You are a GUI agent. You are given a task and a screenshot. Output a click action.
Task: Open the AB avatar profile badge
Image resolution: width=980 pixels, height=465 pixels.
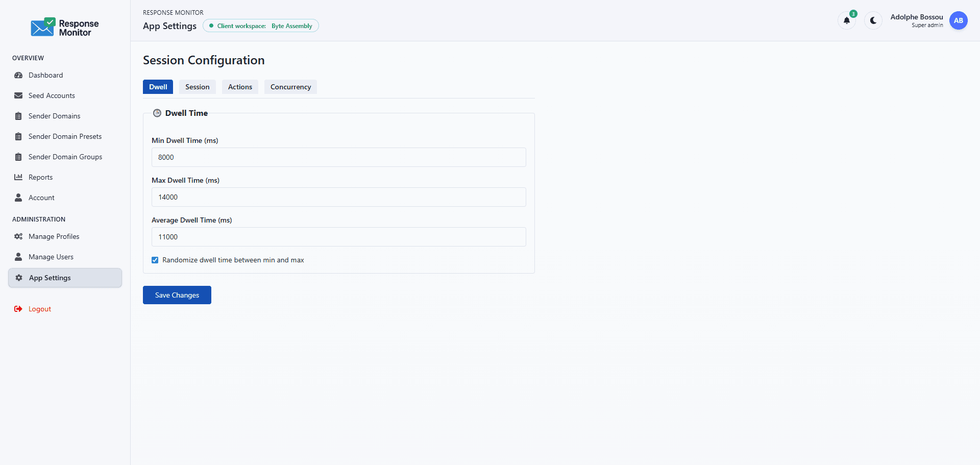tap(958, 20)
